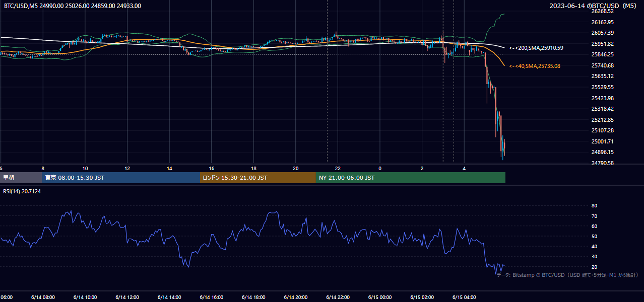The height and width of the screenshot is (302, 644).
Task: Click the 6/15 02:00 time label
Action: pos(422,297)
